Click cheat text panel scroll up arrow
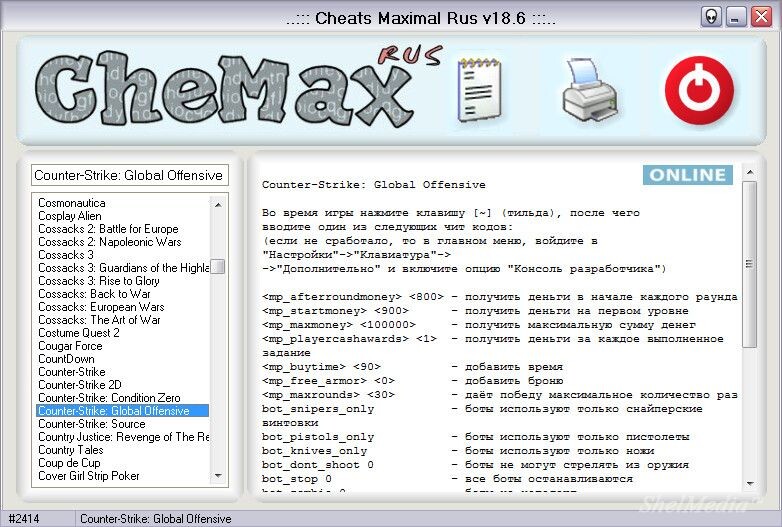Screen dimensions: 782x527 750,173
